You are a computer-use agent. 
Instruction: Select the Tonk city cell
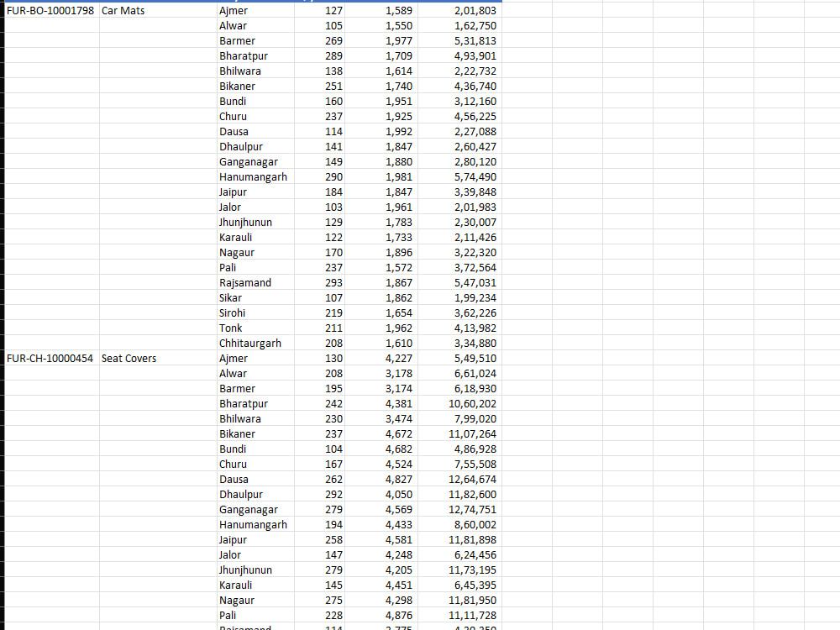255,328
